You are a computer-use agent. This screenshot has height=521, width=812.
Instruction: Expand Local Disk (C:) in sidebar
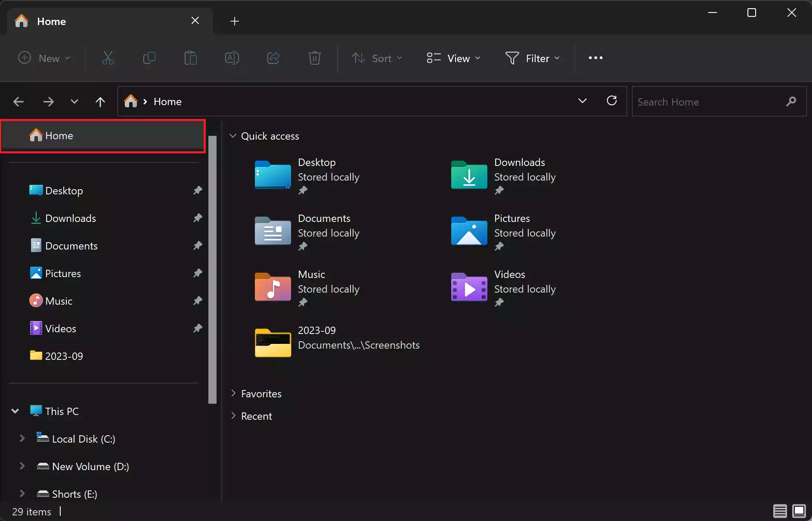coord(22,438)
